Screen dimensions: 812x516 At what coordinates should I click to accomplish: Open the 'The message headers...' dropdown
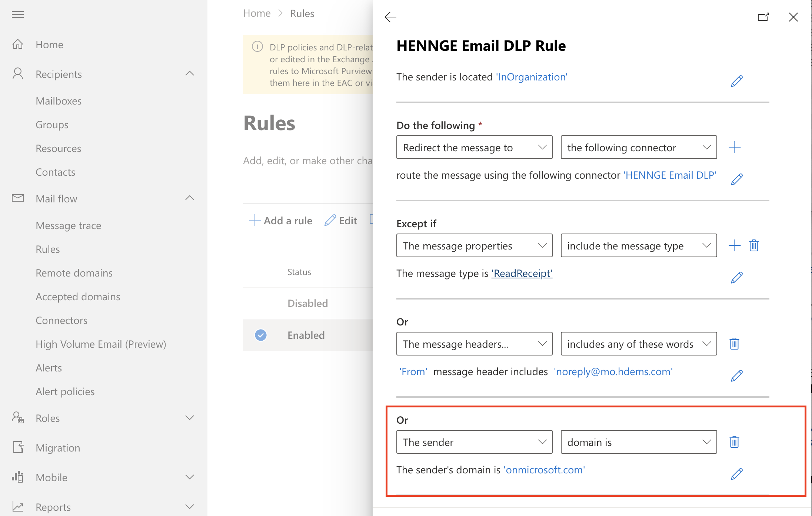click(474, 344)
